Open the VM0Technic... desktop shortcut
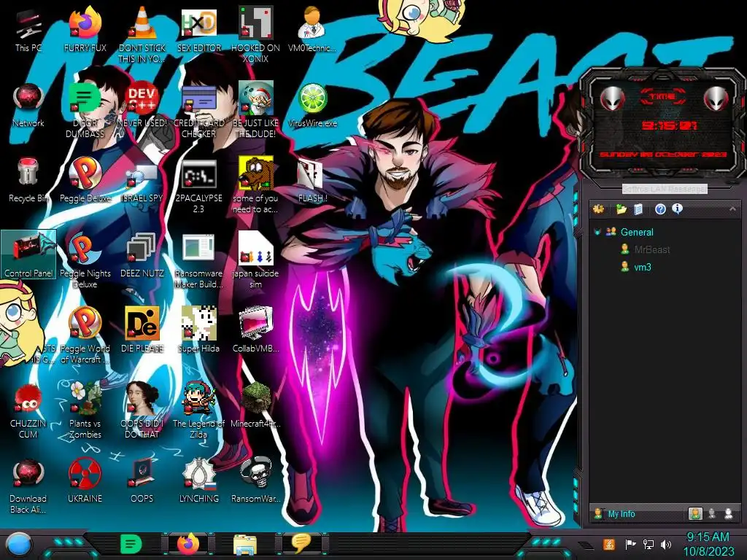This screenshot has width=747, height=560. pyautogui.click(x=312, y=29)
